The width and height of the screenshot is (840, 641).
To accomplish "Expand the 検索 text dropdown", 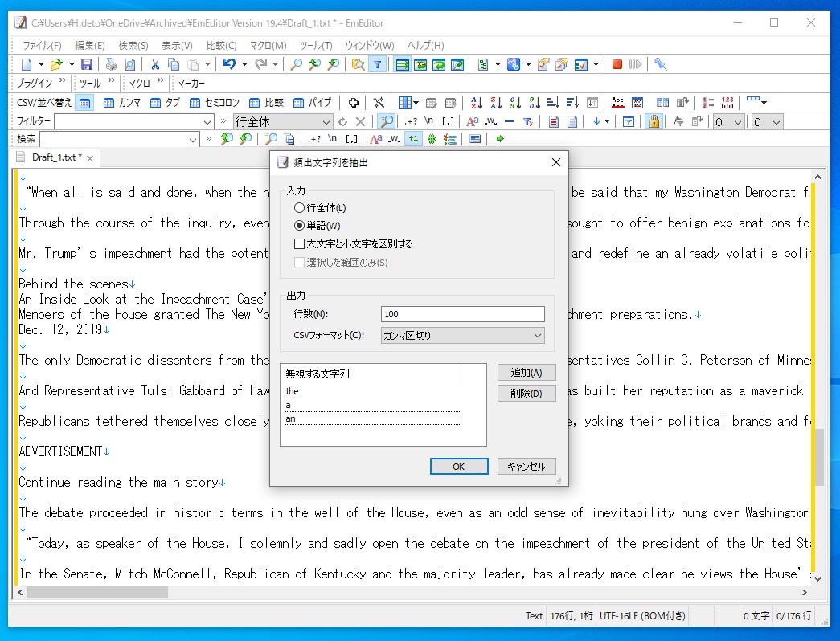I will [x=193, y=140].
